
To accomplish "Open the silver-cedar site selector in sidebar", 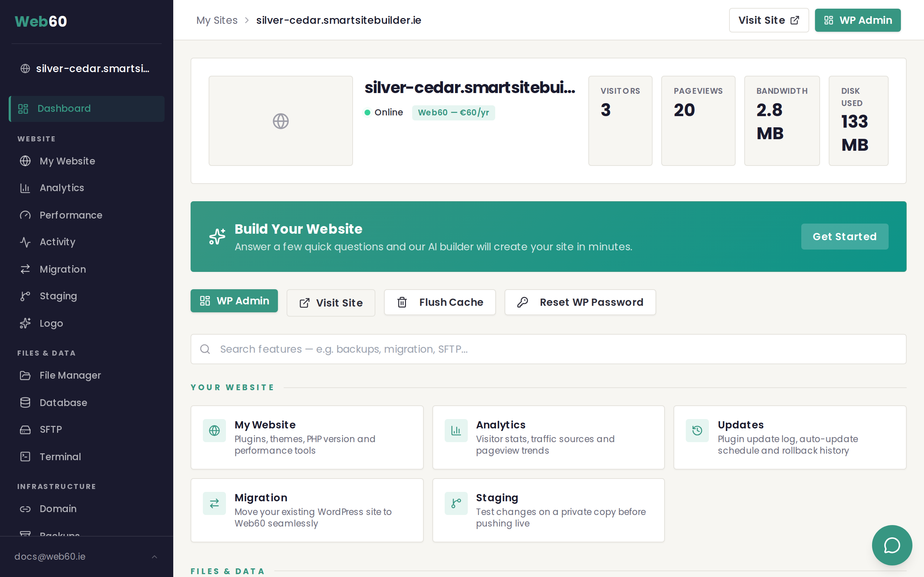I will coord(86,69).
